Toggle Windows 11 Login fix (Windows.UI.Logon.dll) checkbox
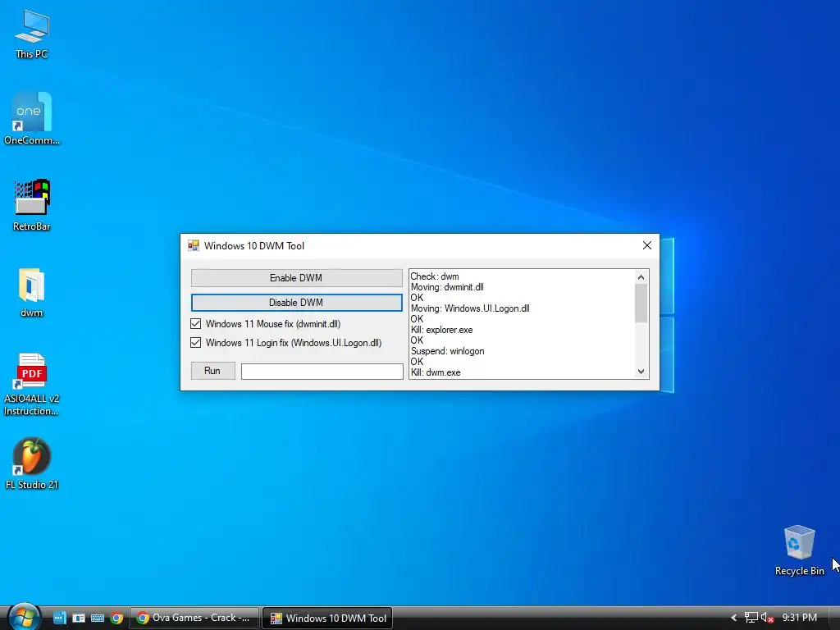The image size is (840, 630). (x=195, y=343)
